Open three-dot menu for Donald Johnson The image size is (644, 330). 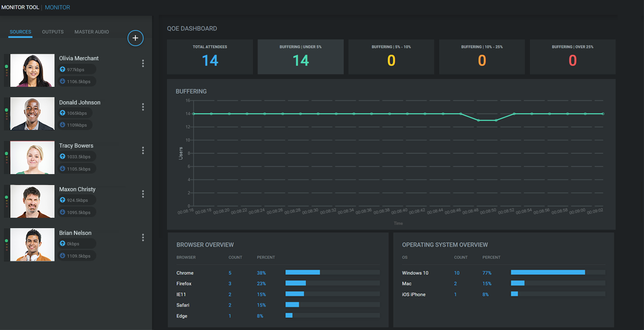[143, 107]
